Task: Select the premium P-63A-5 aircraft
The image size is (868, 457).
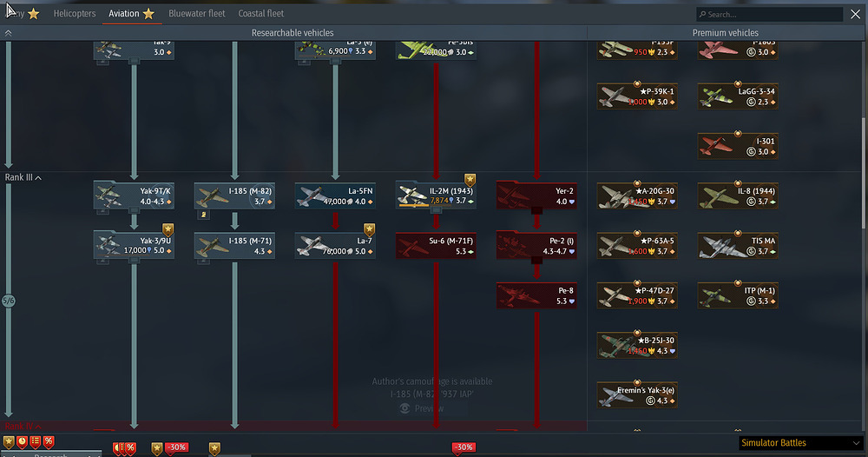Action: (x=637, y=246)
